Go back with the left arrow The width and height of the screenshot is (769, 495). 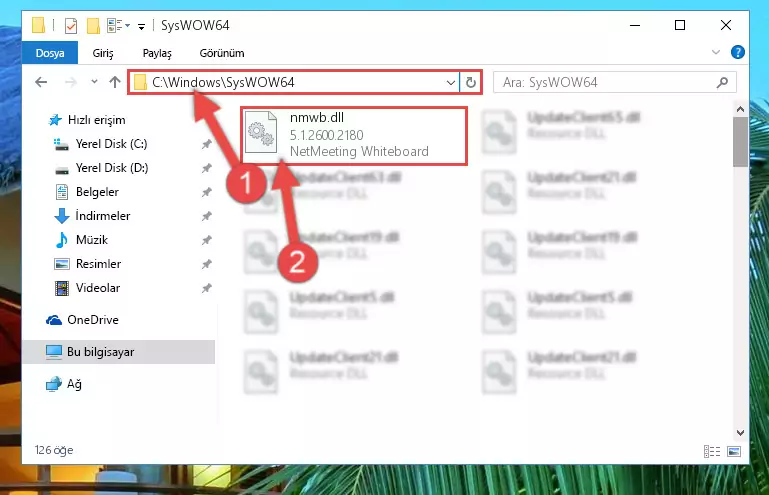point(41,82)
